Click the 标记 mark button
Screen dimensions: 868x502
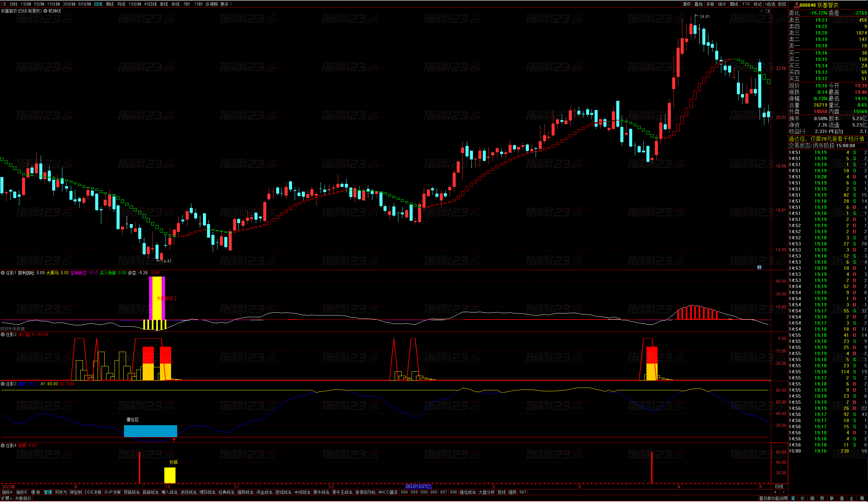[x=758, y=4]
